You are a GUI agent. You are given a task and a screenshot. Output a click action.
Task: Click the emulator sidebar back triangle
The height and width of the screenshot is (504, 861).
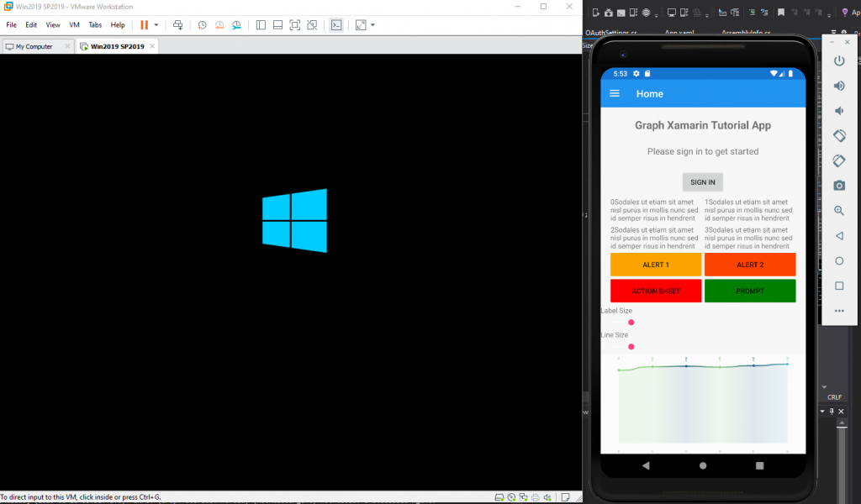click(839, 236)
